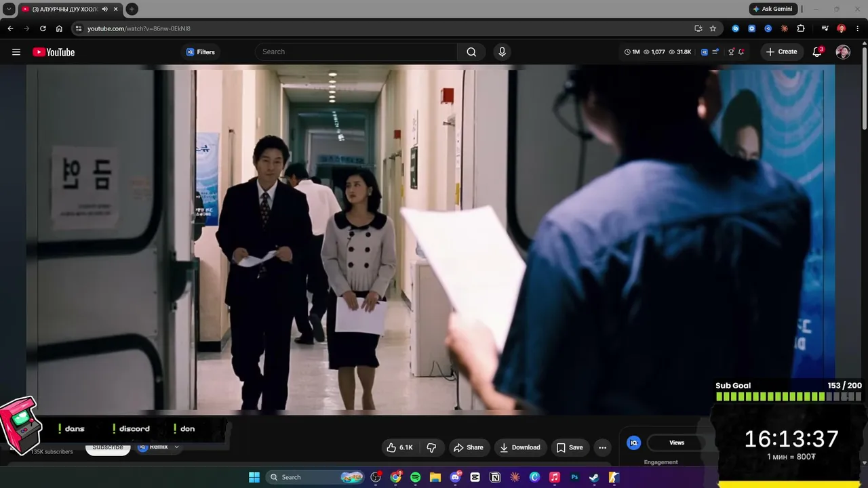Open Discord from the taskbar
This screenshot has height=488, width=868.
tap(455, 477)
